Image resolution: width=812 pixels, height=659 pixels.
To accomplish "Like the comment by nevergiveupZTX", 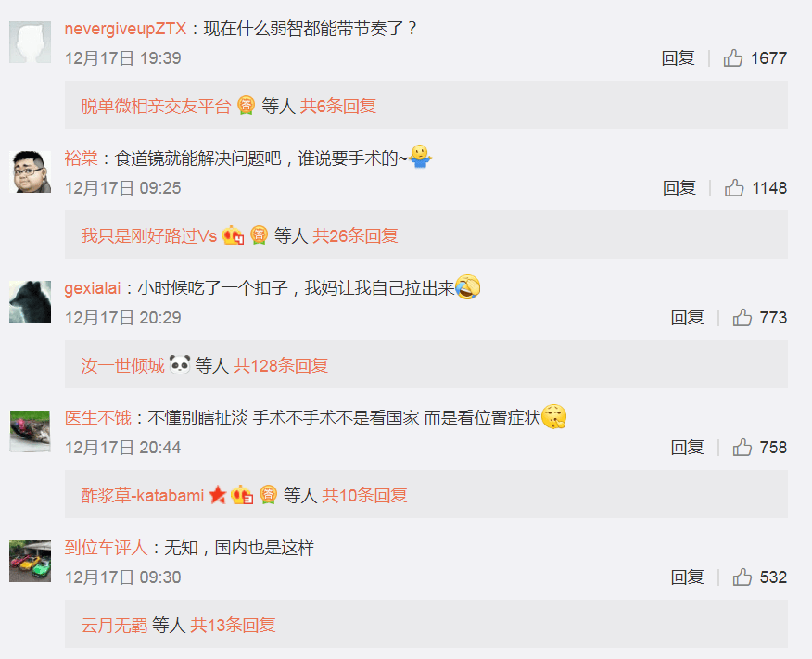I will click(x=733, y=58).
